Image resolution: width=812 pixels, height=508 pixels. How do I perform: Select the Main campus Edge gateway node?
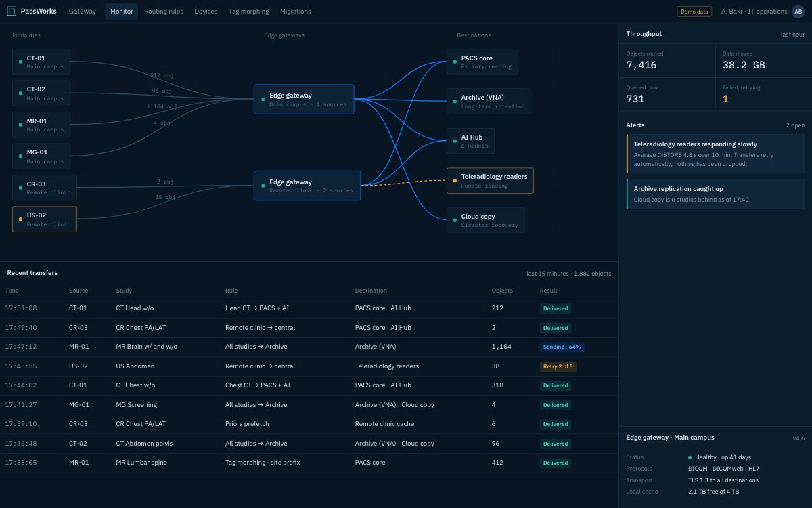tap(304, 100)
